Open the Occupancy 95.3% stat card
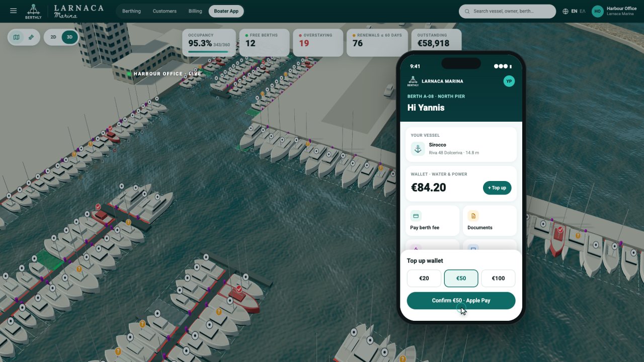The width and height of the screenshot is (644, 362). click(209, 43)
